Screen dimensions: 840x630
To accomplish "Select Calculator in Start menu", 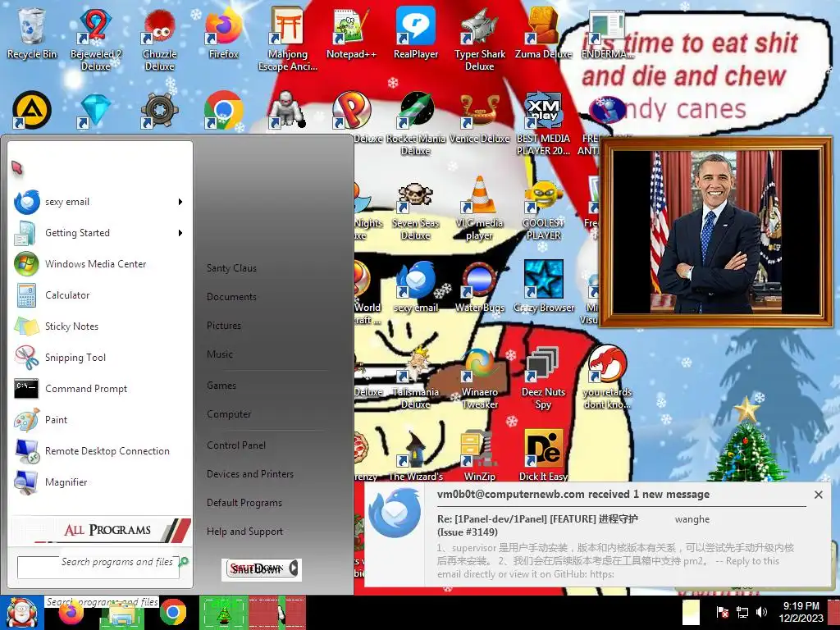I will coord(99,295).
